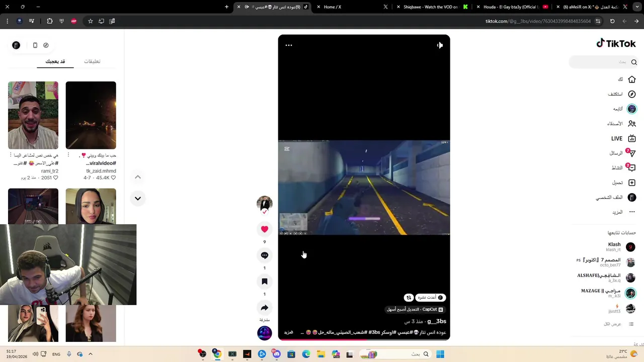Open options for the rami_tr2 video card

click(11, 155)
